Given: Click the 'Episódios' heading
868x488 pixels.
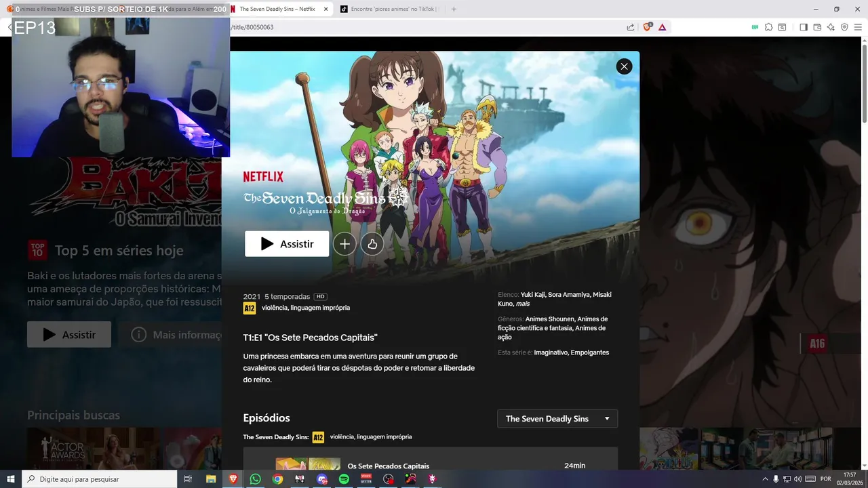Looking at the screenshot, I should [x=267, y=418].
